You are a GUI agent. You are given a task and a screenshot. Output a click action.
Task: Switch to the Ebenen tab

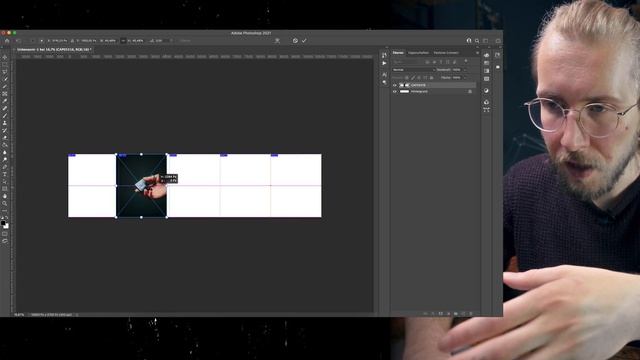click(x=398, y=53)
